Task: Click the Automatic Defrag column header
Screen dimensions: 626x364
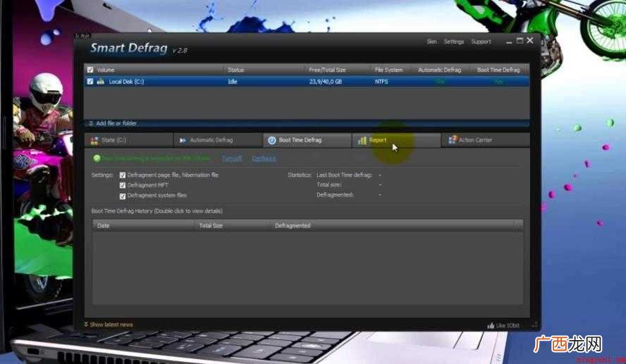Action: coord(440,70)
